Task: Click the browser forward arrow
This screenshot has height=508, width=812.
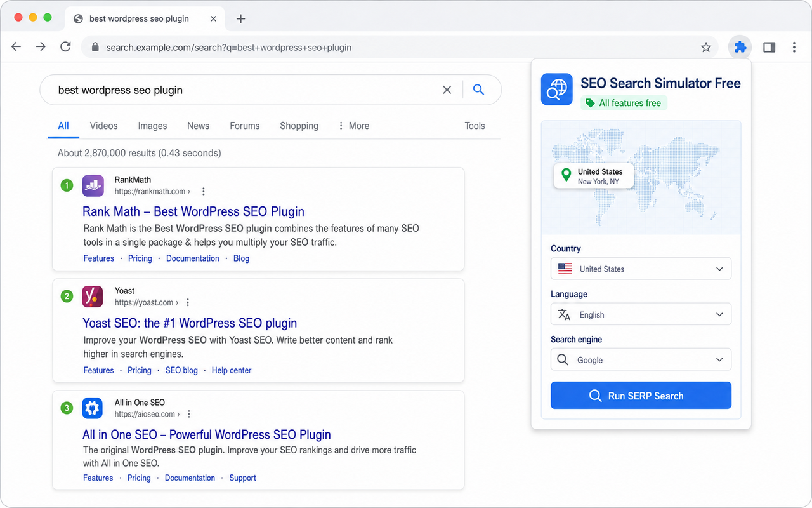Action: pyautogui.click(x=41, y=47)
